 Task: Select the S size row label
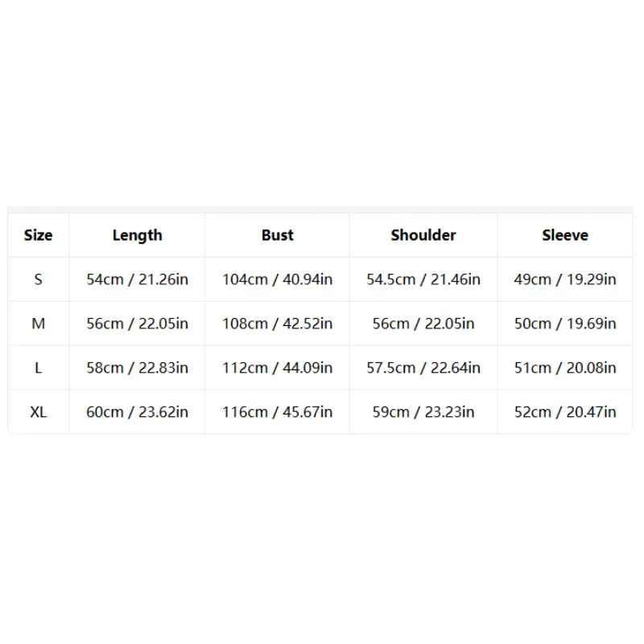[38, 279]
